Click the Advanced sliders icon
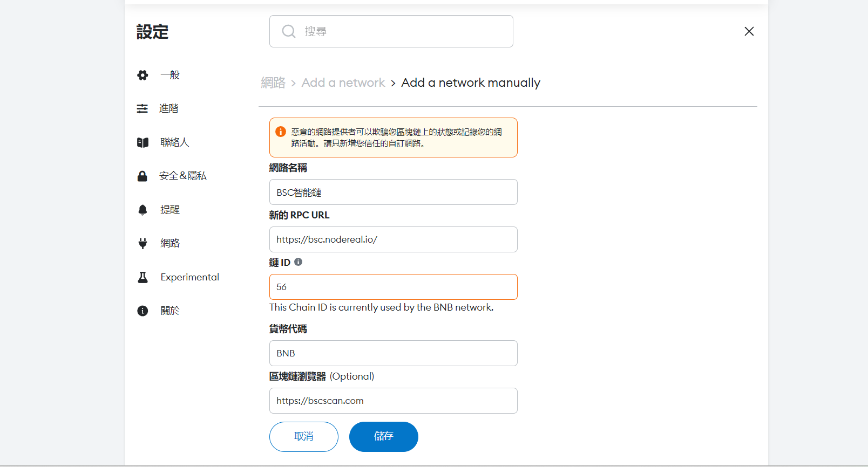This screenshot has width=868, height=467. [143, 109]
